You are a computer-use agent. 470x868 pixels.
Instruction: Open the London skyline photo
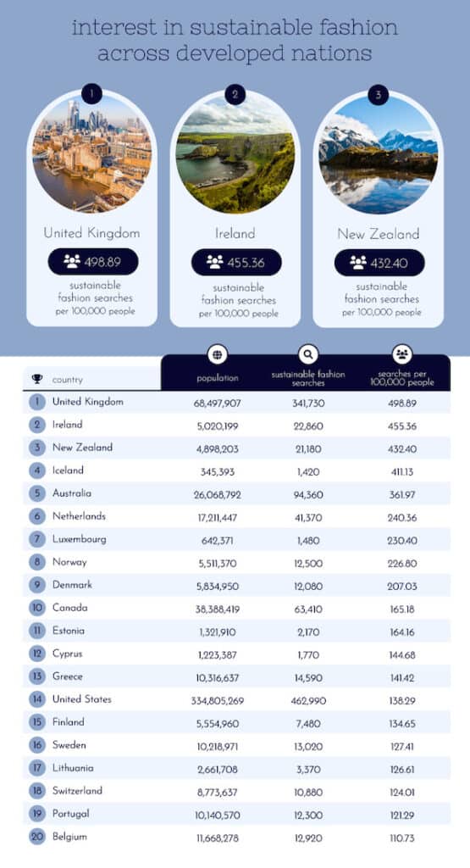pos(91,154)
